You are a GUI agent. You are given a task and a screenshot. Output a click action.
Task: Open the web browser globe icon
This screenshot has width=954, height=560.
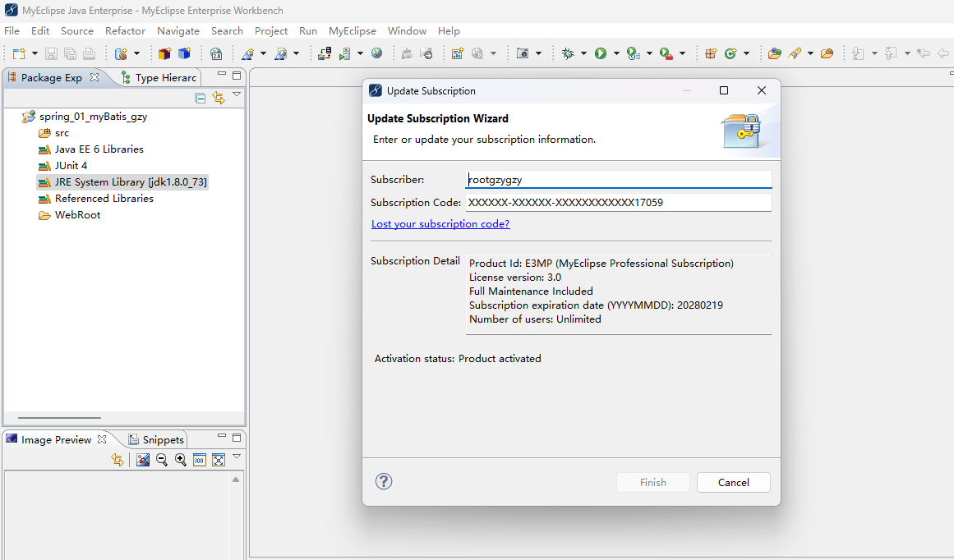pyautogui.click(x=377, y=53)
